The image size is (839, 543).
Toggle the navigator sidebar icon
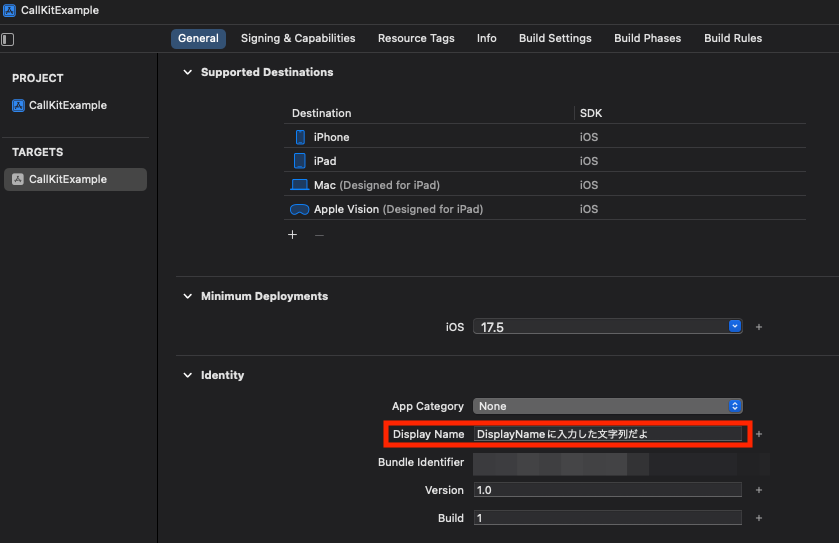(x=8, y=39)
